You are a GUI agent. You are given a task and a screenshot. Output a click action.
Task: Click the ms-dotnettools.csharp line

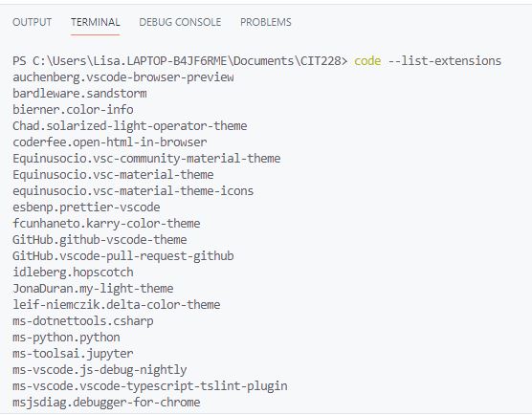tap(83, 321)
